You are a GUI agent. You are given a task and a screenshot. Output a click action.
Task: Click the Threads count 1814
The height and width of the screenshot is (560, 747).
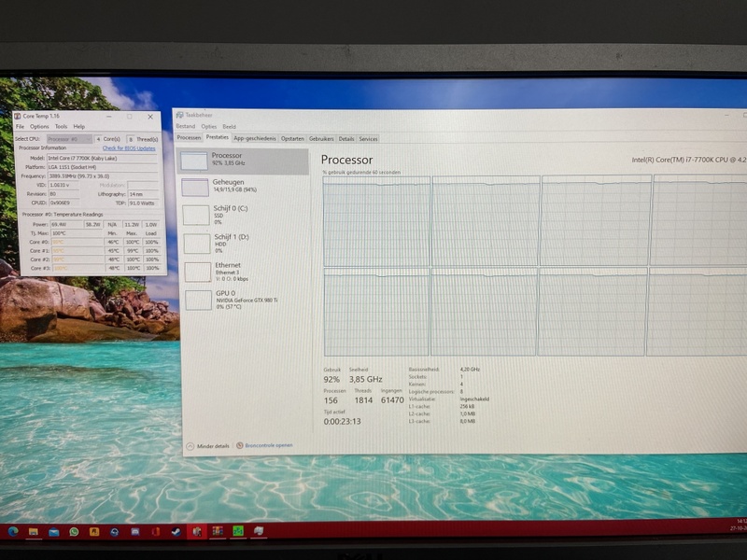pyautogui.click(x=363, y=400)
